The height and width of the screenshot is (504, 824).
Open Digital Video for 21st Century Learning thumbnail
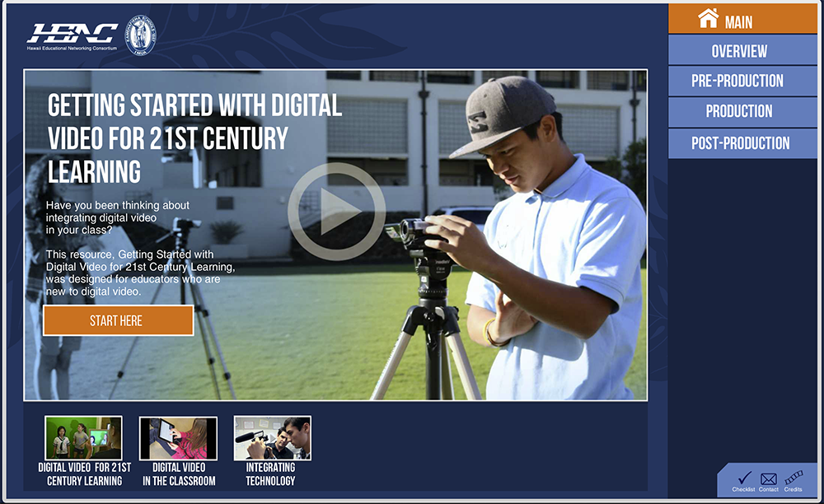click(x=83, y=438)
